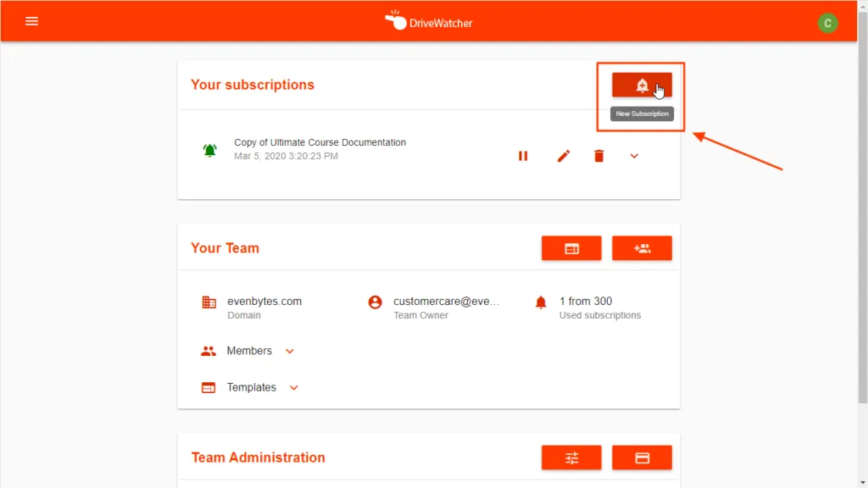
Task: Click the used subscriptions bell icon
Action: [541, 302]
